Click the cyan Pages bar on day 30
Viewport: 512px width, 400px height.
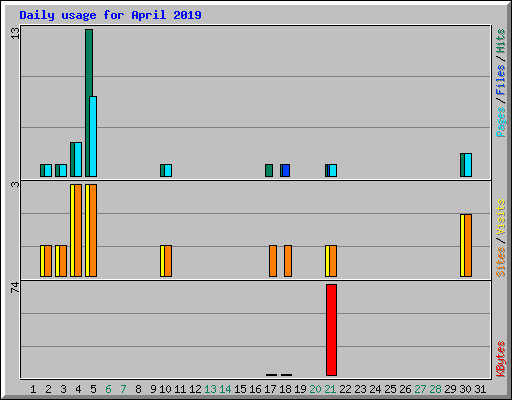[468, 165]
